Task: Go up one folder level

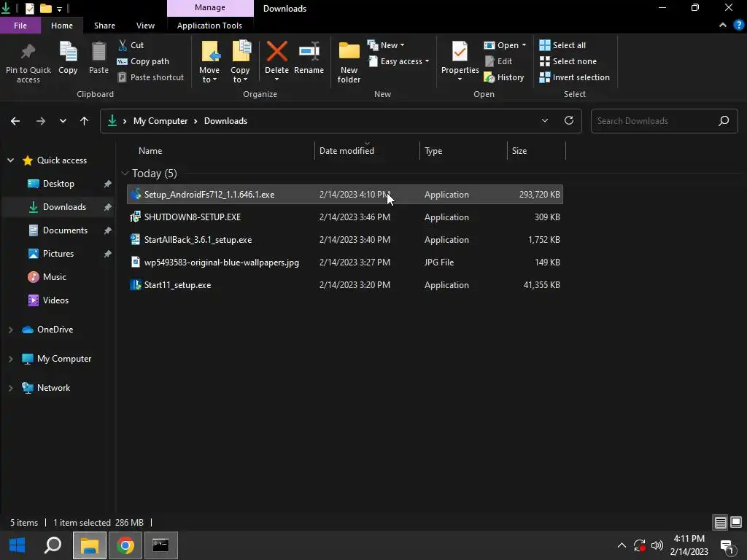Action: (85, 121)
